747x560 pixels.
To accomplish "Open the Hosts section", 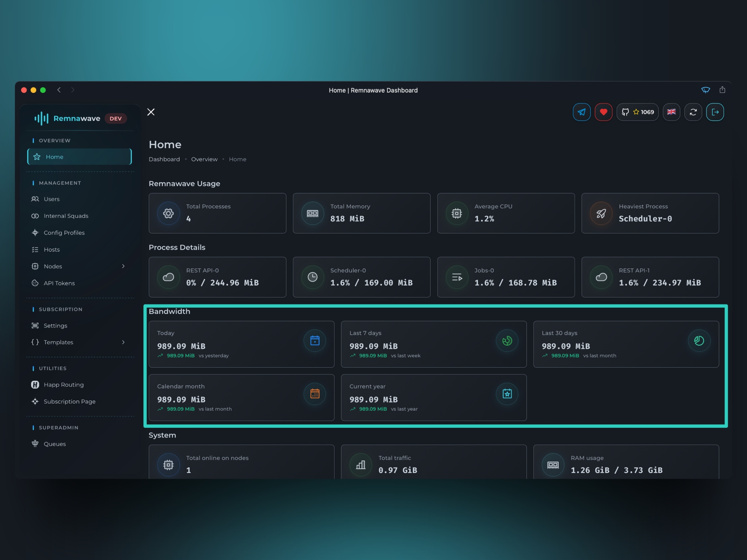I will pos(52,250).
